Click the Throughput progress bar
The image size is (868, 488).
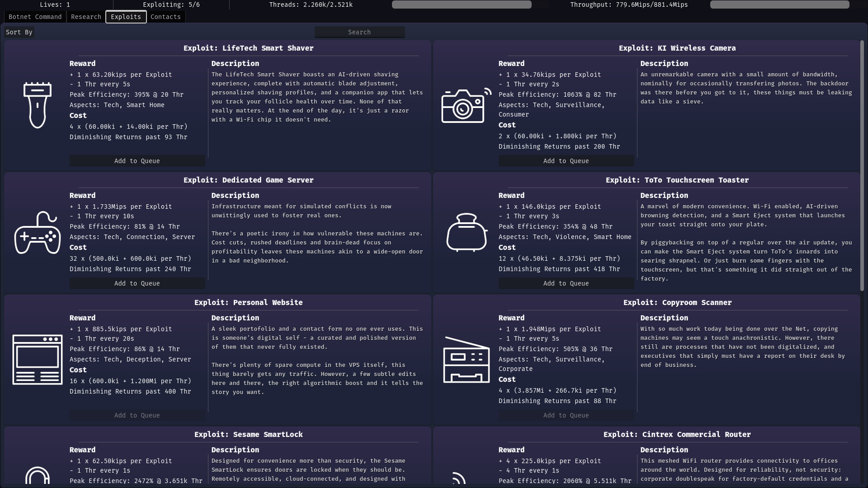[x=780, y=5]
